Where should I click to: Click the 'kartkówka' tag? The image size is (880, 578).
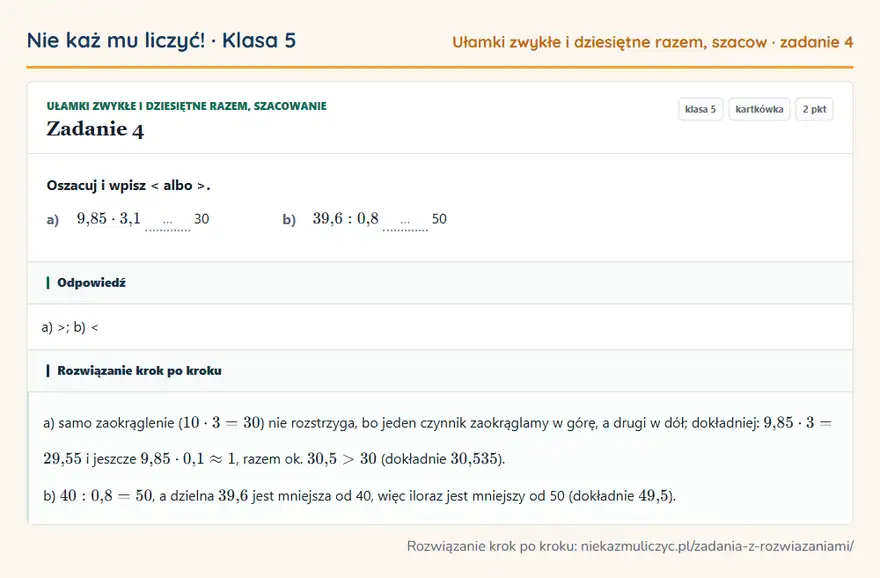click(x=759, y=109)
